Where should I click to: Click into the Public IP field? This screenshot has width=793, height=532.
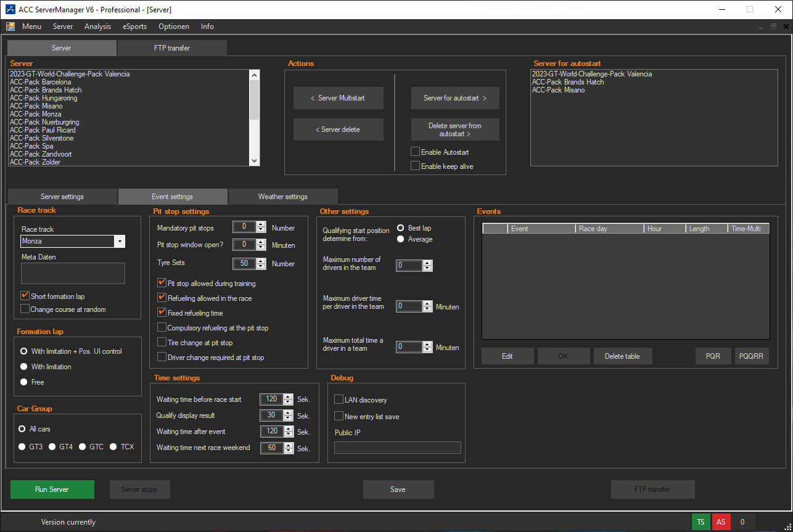397,448
